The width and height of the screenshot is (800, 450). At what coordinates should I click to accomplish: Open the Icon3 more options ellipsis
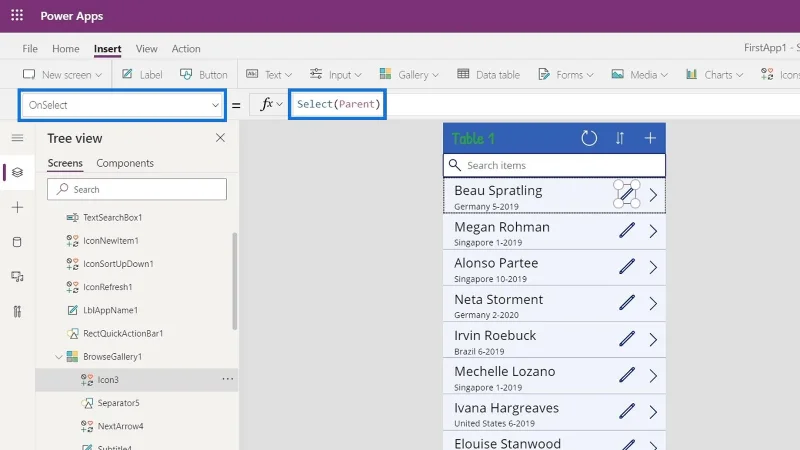click(x=228, y=379)
